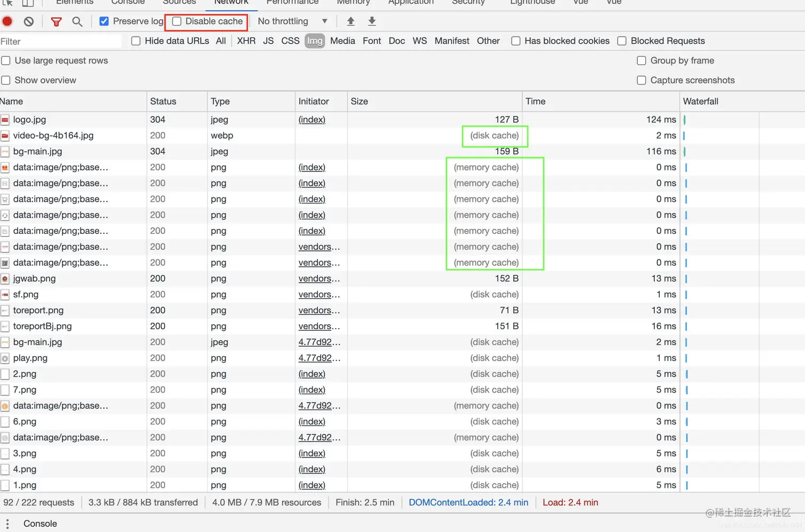The image size is (805, 532).
Task: Open vendors initiator link for jgwab.png
Action: (319, 279)
